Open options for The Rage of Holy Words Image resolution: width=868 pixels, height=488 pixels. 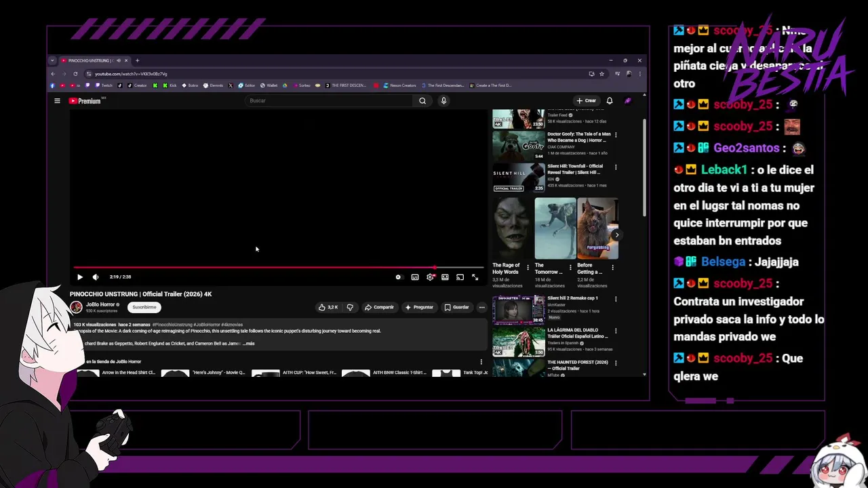pyautogui.click(x=528, y=268)
